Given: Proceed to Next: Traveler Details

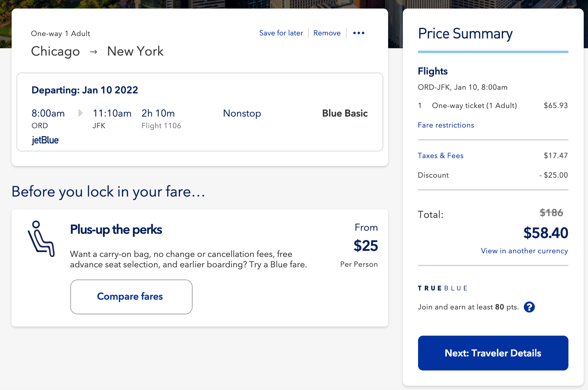Looking at the screenshot, I should [493, 353].
